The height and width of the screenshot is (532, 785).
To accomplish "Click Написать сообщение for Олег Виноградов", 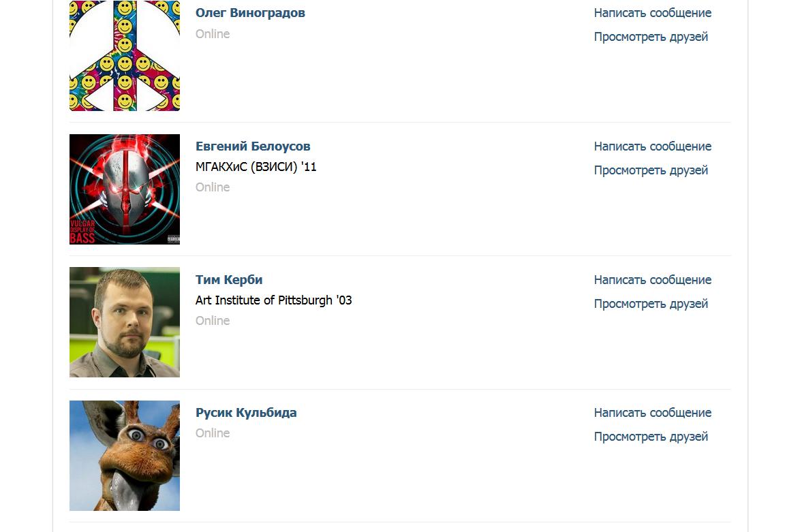I will pyautogui.click(x=653, y=13).
